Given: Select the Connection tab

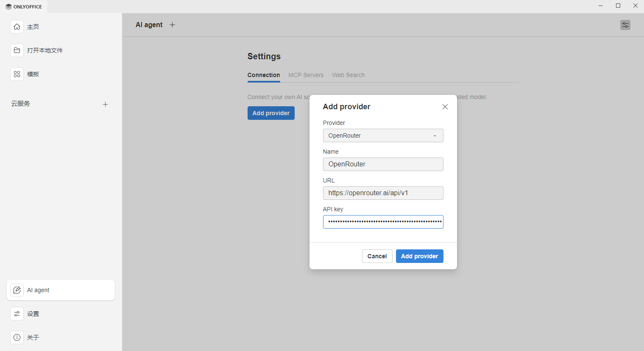Looking at the screenshot, I should click(263, 75).
